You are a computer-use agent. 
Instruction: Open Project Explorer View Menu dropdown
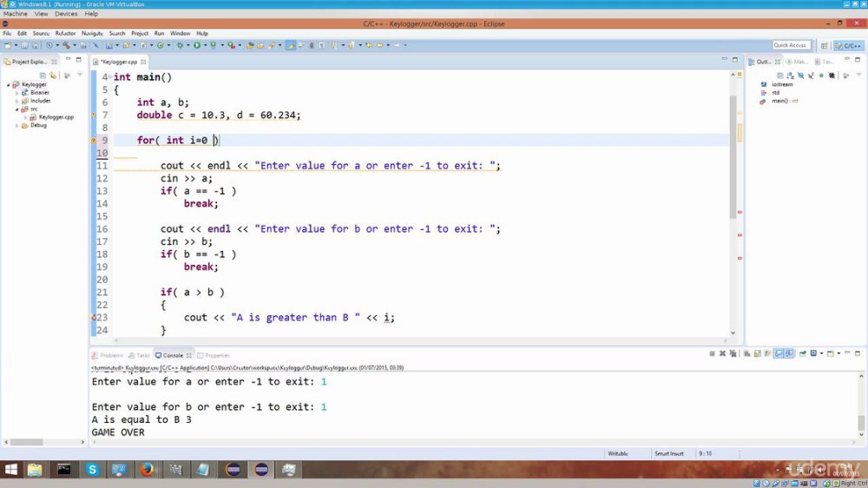[x=80, y=76]
